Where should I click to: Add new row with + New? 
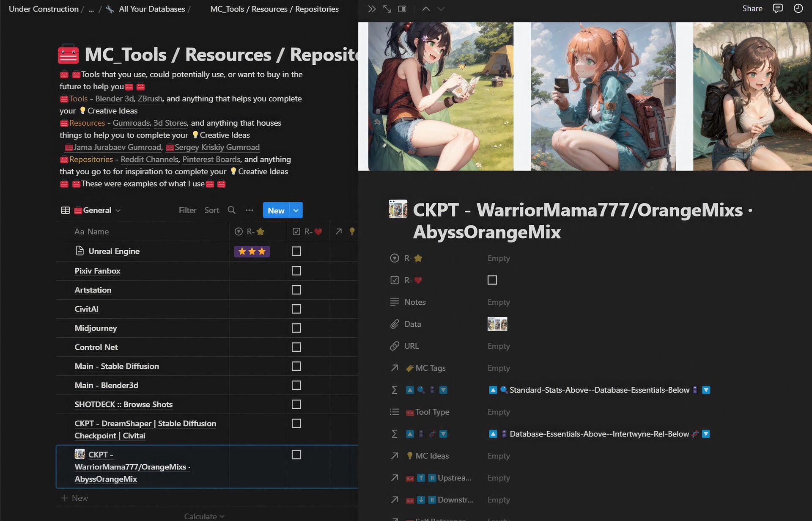[74, 498]
